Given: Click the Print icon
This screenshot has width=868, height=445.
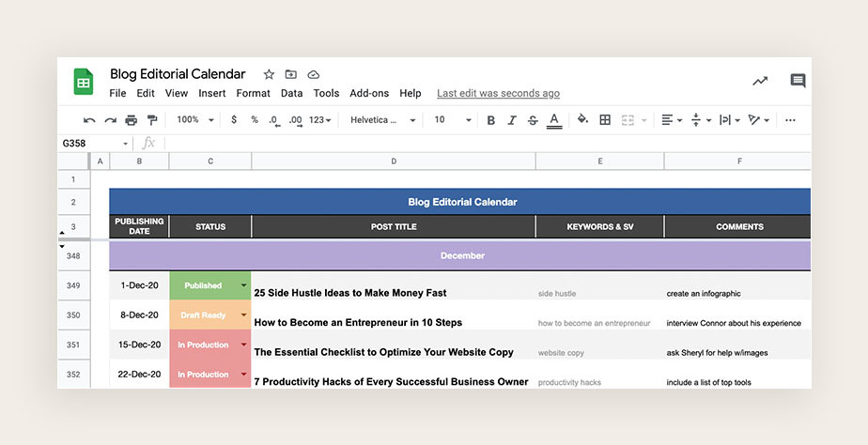Looking at the screenshot, I should pyautogui.click(x=132, y=120).
